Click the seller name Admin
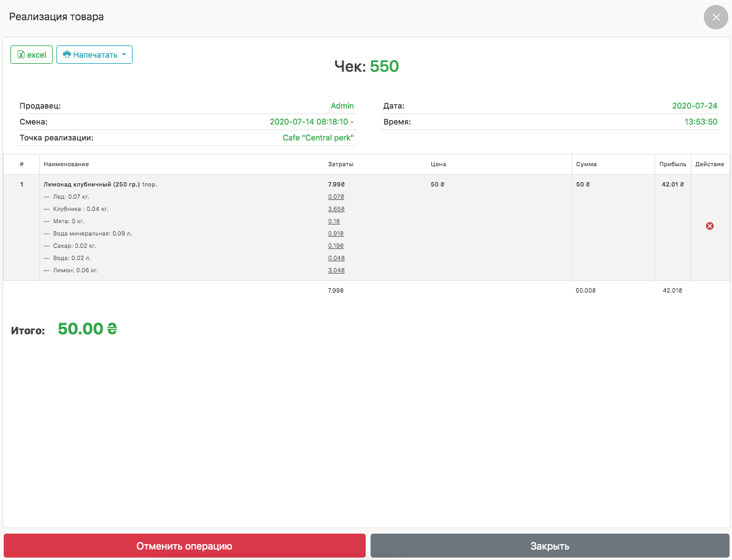Screen dimensions: 732x560 click(342, 106)
